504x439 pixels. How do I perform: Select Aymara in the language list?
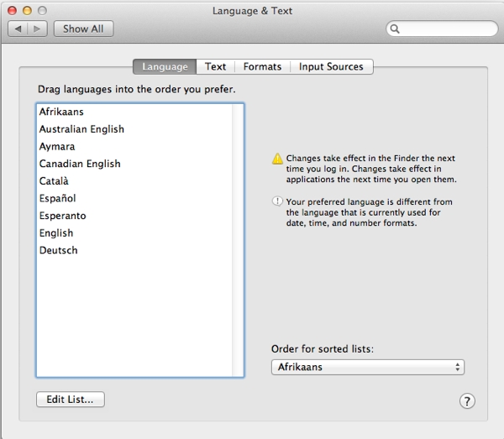tap(134, 146)
